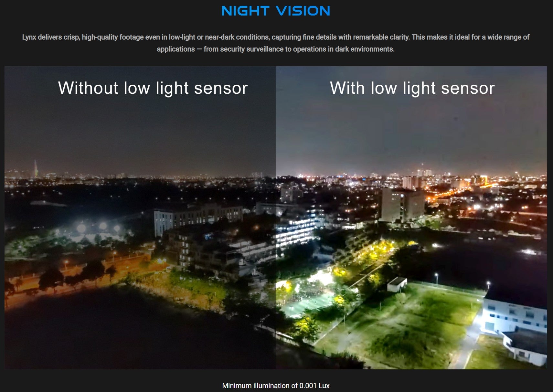Select the word Lynx in the description
The width and height of the screenshot is (553, 392).
click(29, 37)
